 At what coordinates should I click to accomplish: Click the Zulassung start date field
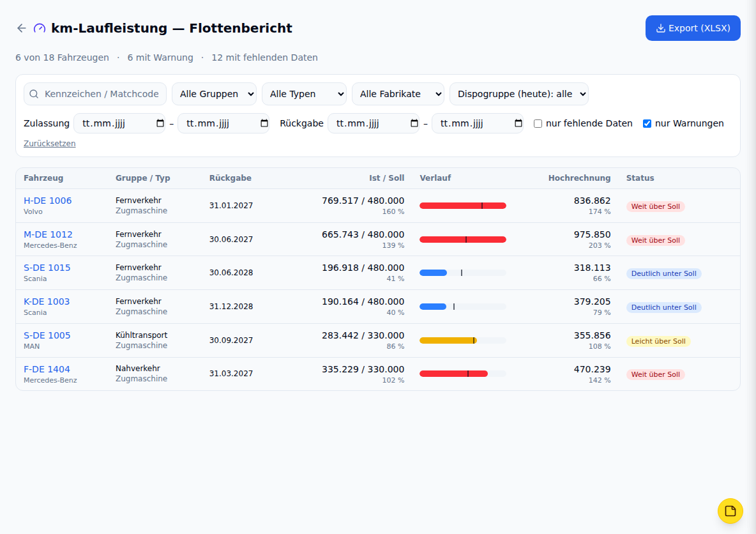coord(119,123)
